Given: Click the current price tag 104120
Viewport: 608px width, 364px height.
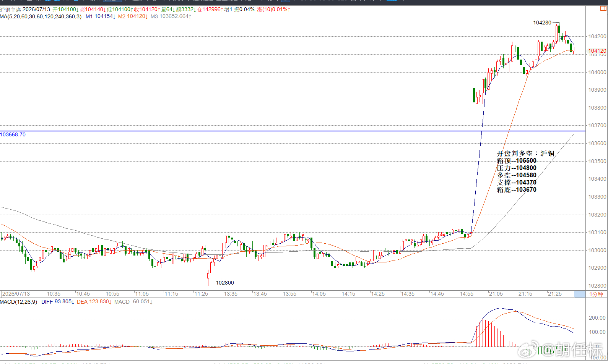Looking at the screenshot, I should click(x=597, y=51).
